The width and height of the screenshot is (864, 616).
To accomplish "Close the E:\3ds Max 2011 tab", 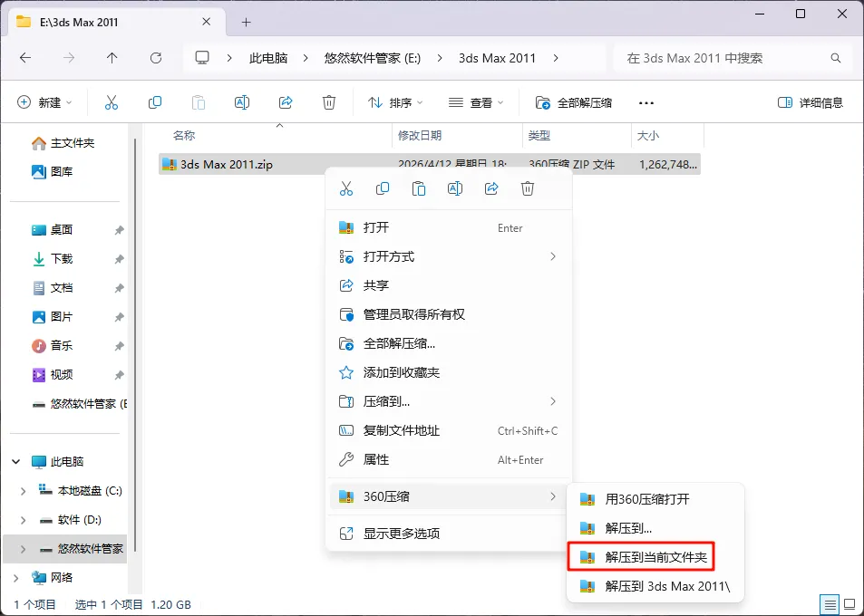I will [206, 22].
